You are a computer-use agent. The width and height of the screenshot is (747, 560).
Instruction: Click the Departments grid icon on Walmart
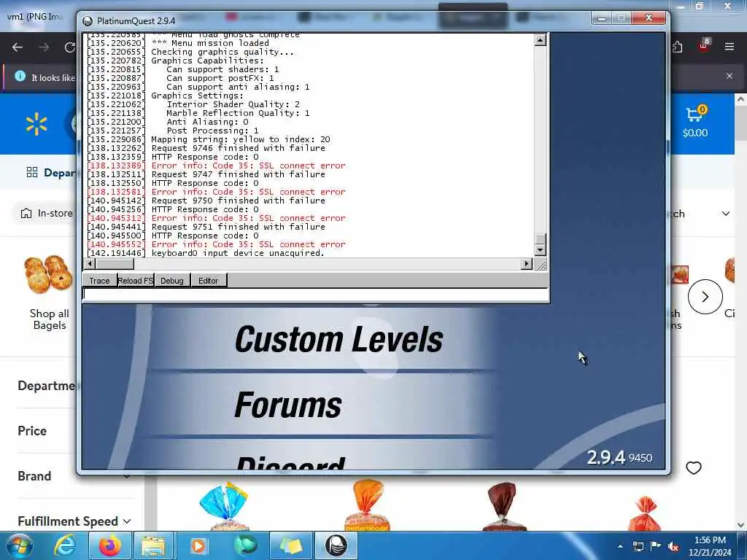click(x=32, y=172)
